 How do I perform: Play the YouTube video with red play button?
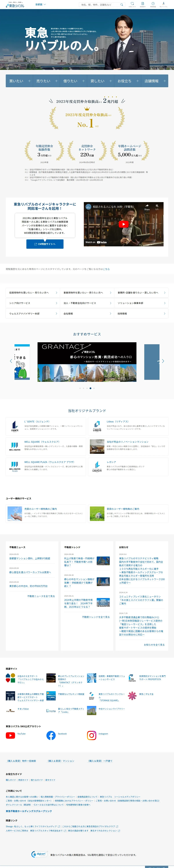tap(124, 224)
